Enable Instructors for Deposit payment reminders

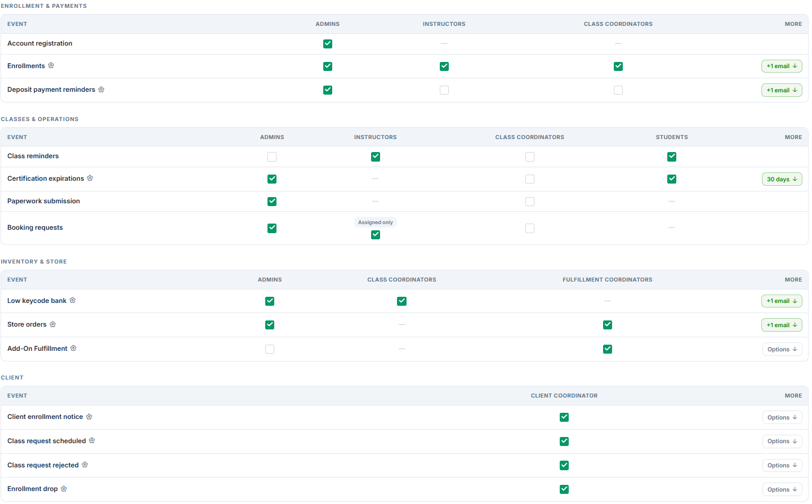[444, 90]
